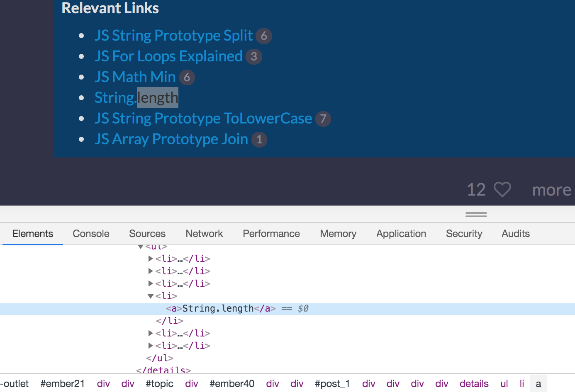575x392 pixels.
Task: Collapse the ul element's disclosure triangle
Action: 141,246
